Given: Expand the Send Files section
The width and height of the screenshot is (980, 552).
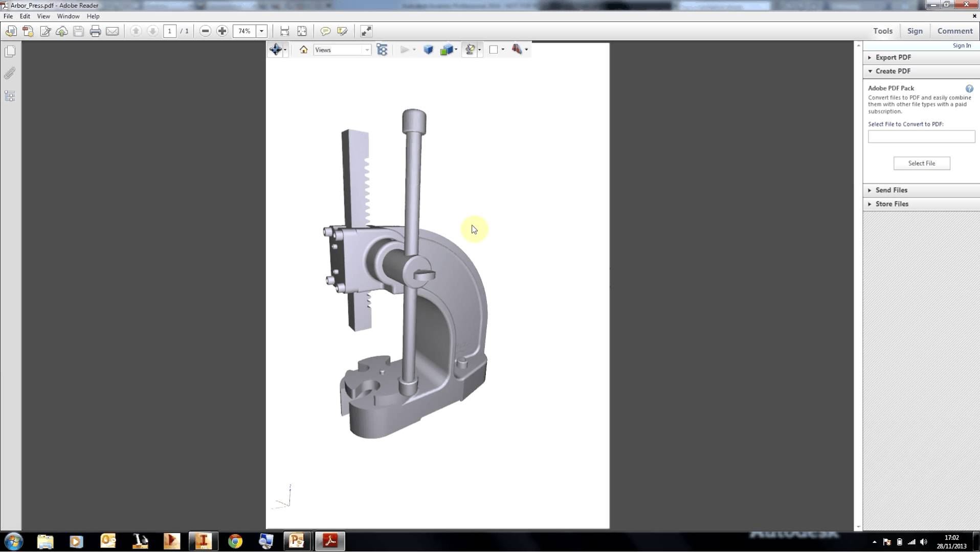Looking at the screenshot, I should pyautogui.click(x=921, y=190).
